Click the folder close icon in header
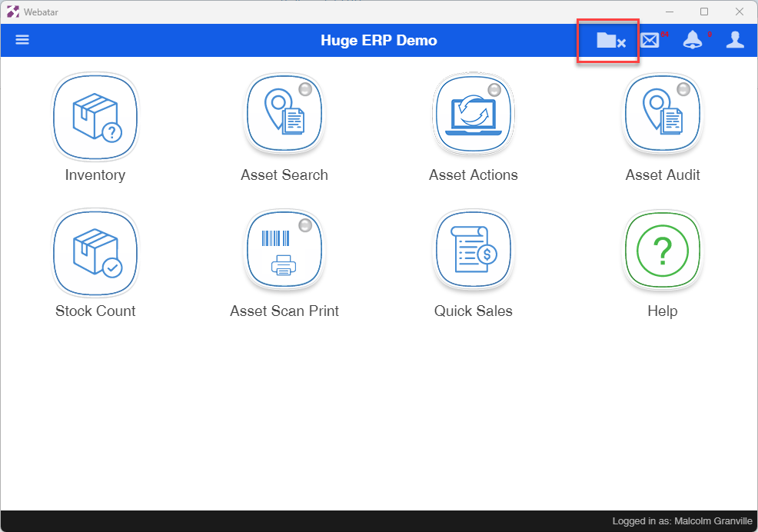This screenshot has height=532, width=758. (x=611, y=41)
